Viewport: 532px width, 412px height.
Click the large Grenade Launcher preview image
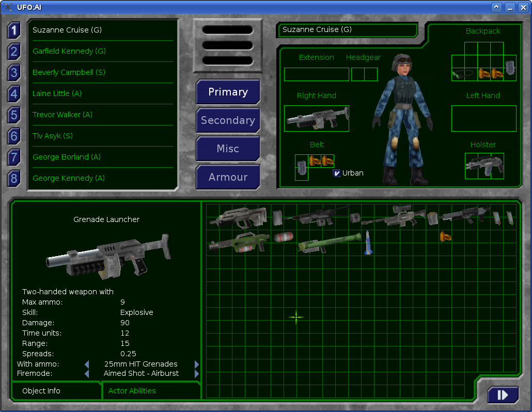pyautogui.click(x=108, y=256)
